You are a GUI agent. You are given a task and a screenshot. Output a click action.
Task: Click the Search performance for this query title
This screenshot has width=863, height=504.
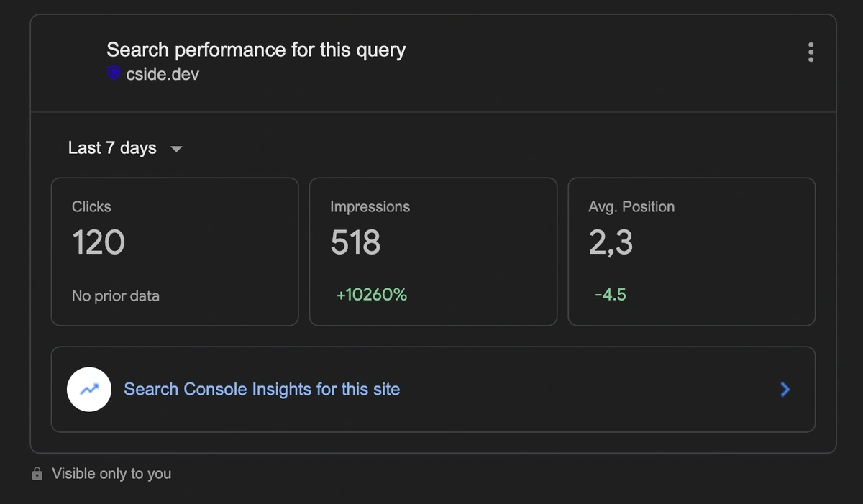pos(256,50)
